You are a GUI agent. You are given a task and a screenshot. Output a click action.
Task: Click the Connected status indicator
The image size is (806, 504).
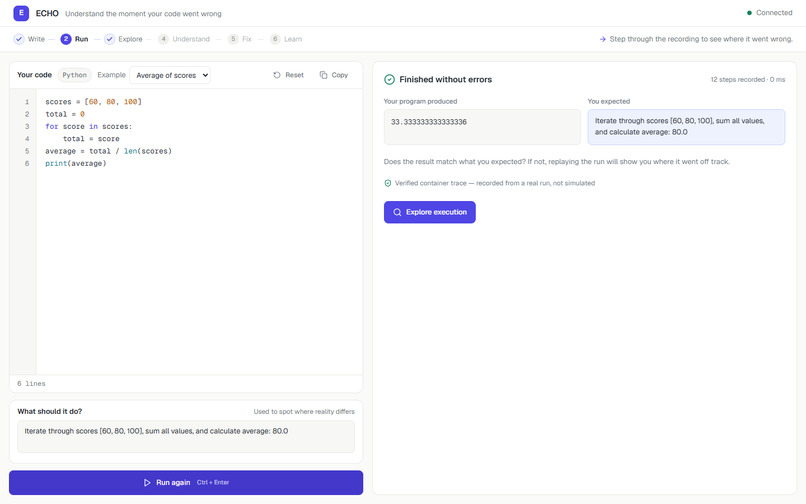(x=770, y=13)
